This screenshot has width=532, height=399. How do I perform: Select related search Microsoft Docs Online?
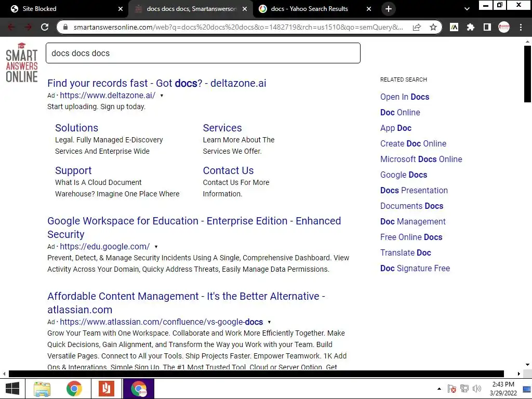pos(421,159)
